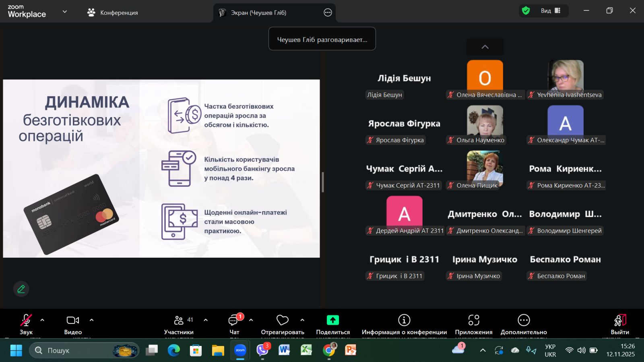Expand video options arrow next to Видео
Viewport: 644px width, 362px height.
click(x=91, y=320)
